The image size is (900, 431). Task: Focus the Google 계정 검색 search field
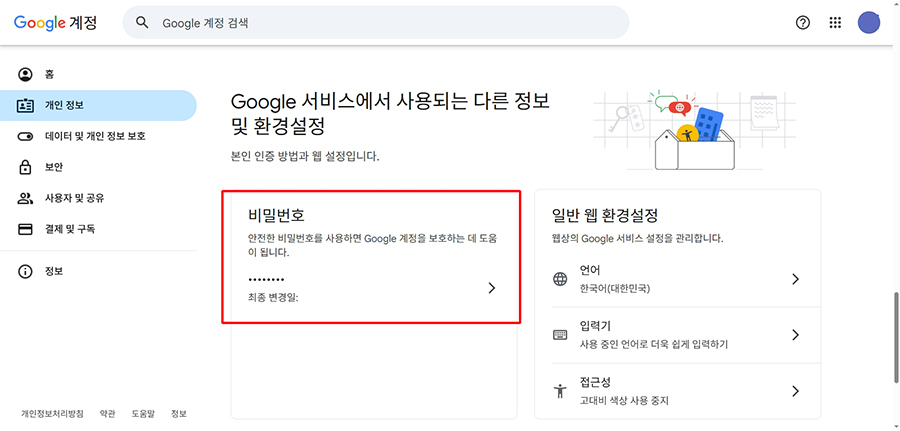coord(376,22)
